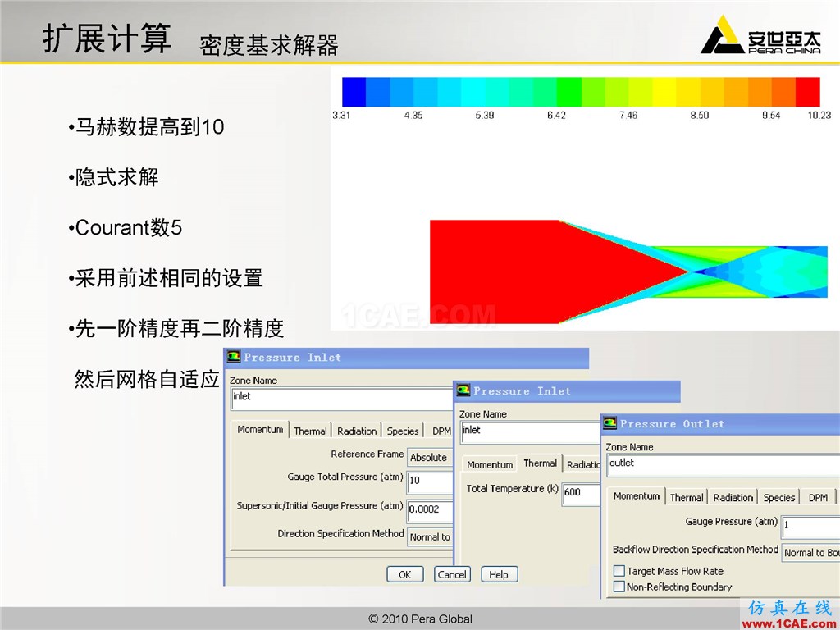Click Gauge Total Pressure field showing 10
Screen dimensions: 840x630
(x=430, y=483)
